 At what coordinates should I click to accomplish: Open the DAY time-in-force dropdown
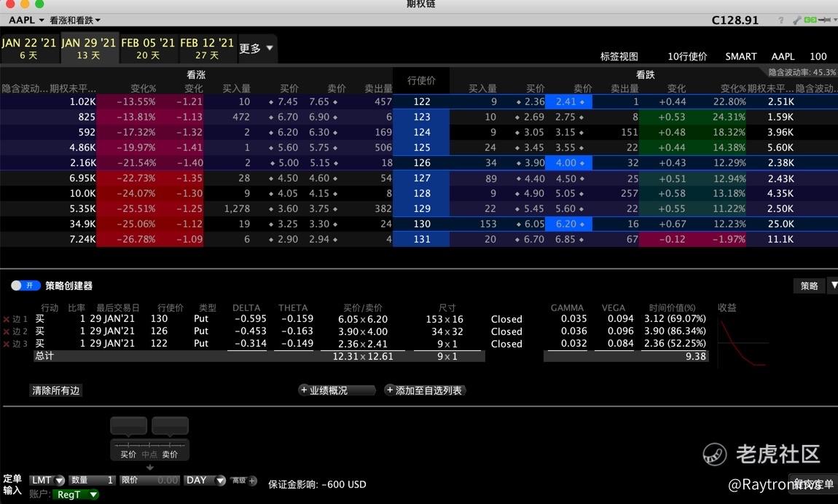point(205,481)
